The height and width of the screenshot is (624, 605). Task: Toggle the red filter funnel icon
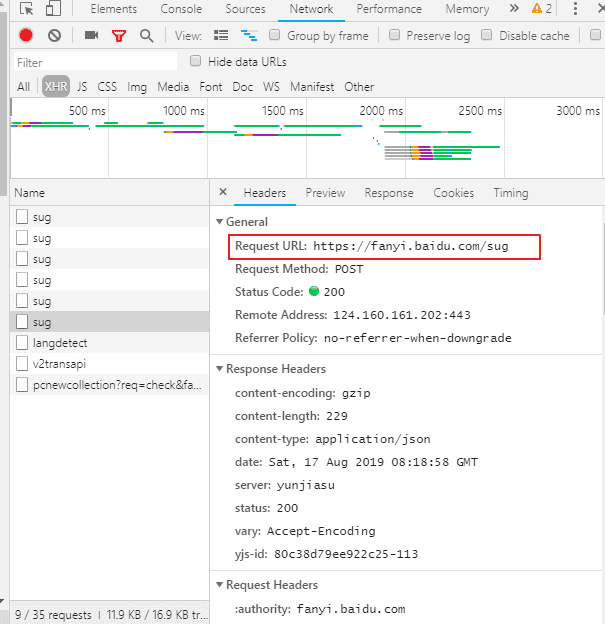click(x=119, y=36)
